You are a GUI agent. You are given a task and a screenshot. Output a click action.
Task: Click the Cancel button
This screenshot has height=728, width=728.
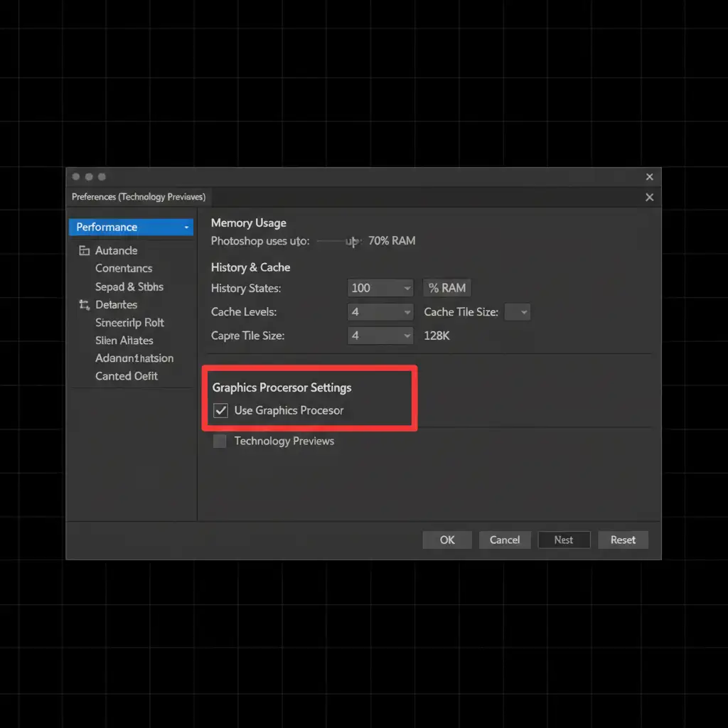505,540
